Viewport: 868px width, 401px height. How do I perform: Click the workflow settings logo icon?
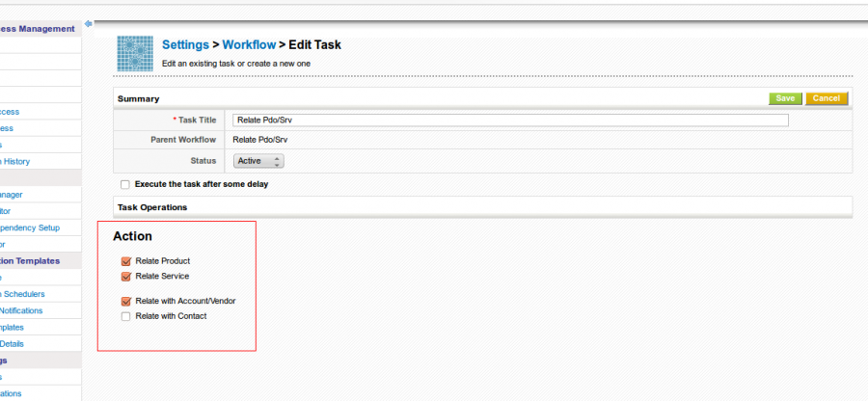[x=135, y=54]
